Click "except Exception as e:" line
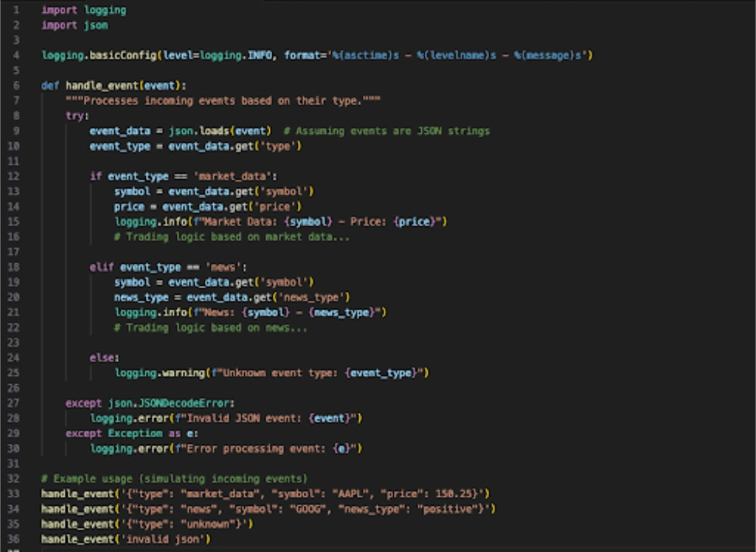The width and height of the screenshot is (756, 552). 132,433
